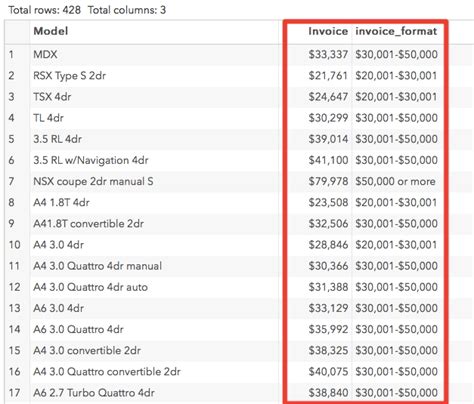Click the $23,508 invoice value
This screenshot has height=404, width=474.
pyautogui.click(x=328, y=202)
